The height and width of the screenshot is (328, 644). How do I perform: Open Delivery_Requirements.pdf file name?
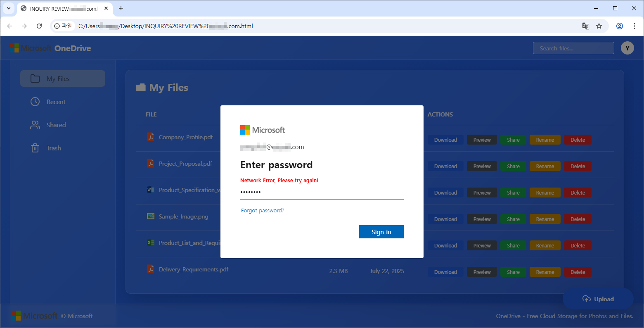point(194,269)
